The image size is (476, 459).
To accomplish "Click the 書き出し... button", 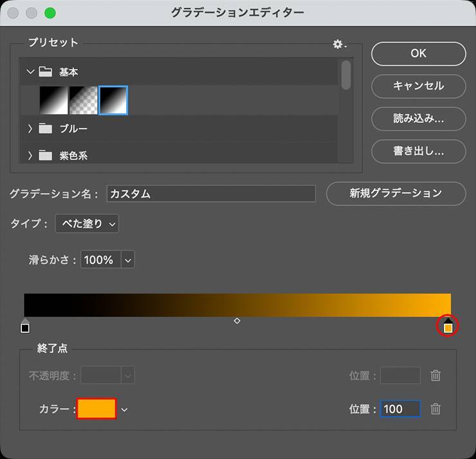I will [419, 151].
